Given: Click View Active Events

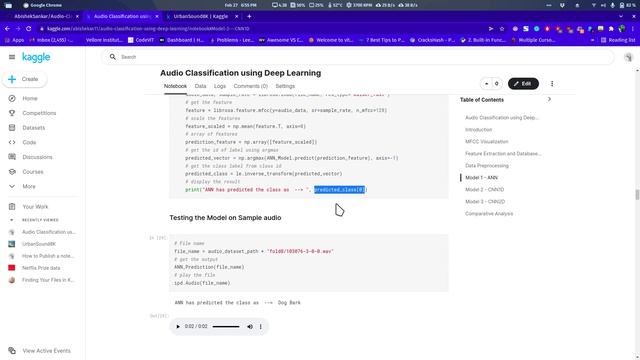Looking at the screenshot, I should pyautogui.click(x=46, y=351).
